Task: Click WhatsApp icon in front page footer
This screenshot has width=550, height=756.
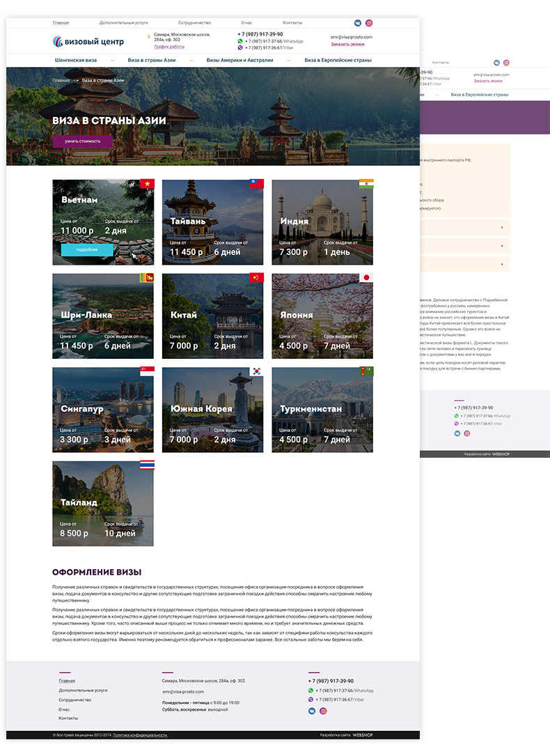Action: click(311, 691)
